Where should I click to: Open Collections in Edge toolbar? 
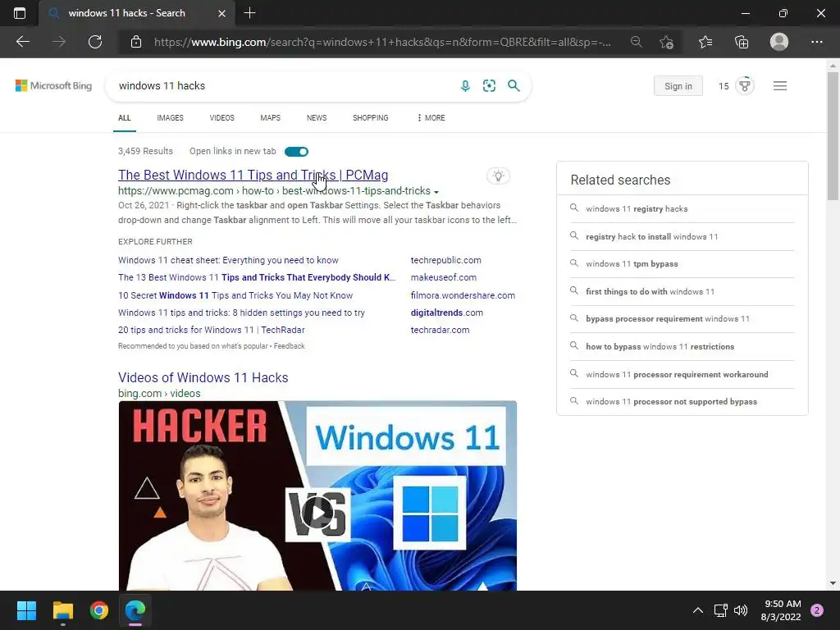click(742, 42)
